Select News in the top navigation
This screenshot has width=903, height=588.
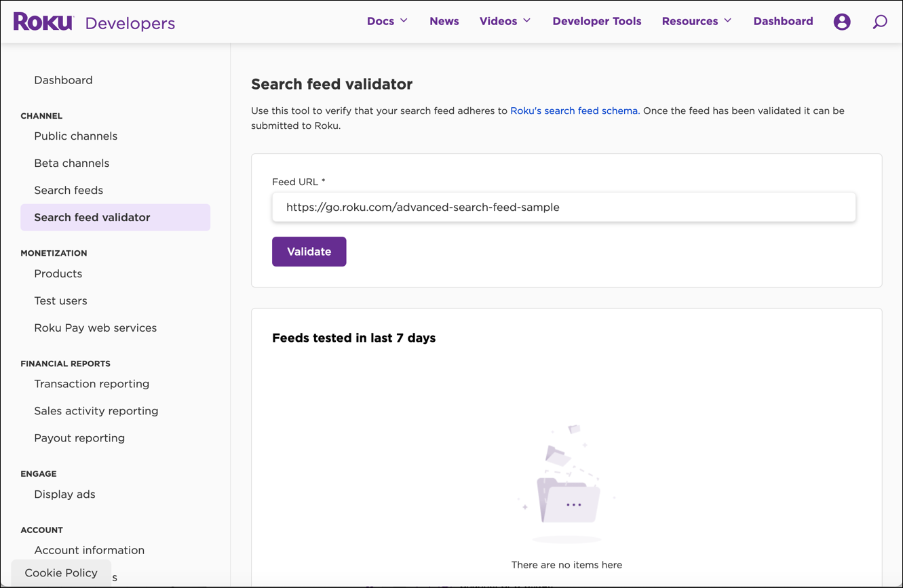(444, 21)
